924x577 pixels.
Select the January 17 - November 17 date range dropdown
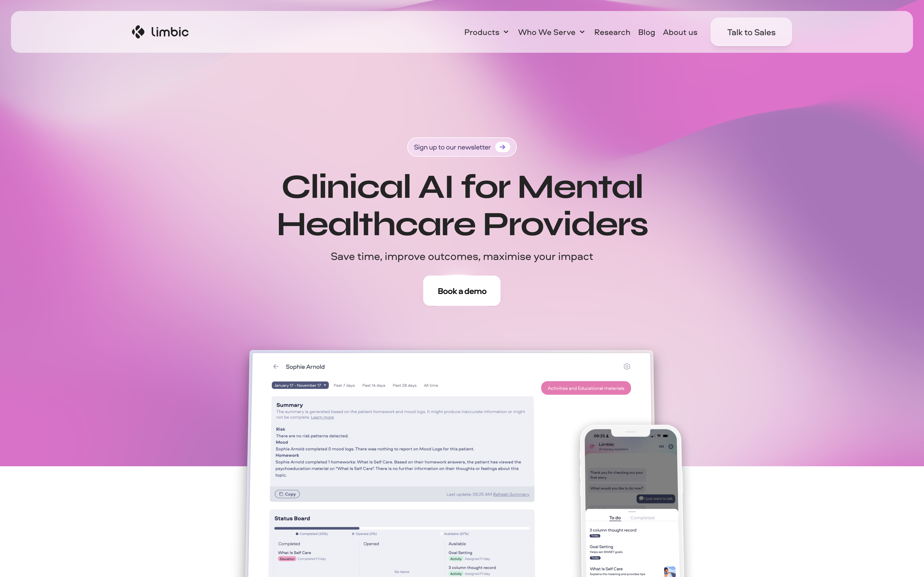300,385
